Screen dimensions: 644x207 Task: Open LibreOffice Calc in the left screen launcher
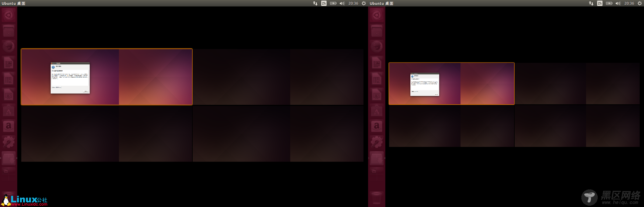tap(9, 79)
